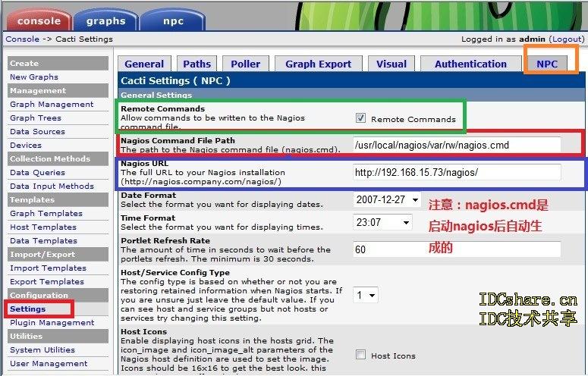Open Export Templates in sidebar
Viewport: 588px width, 376px height.
point(47,281)
